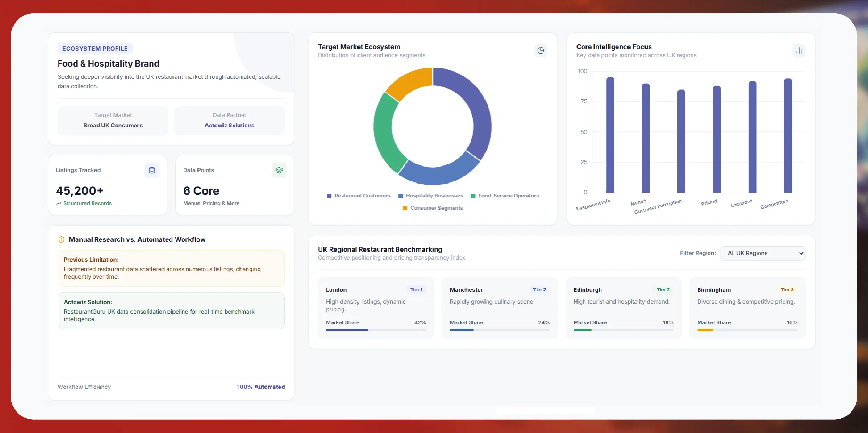Click the 'UK Regional Restaurant Benchmarking' heading

[x=380, y=249]
